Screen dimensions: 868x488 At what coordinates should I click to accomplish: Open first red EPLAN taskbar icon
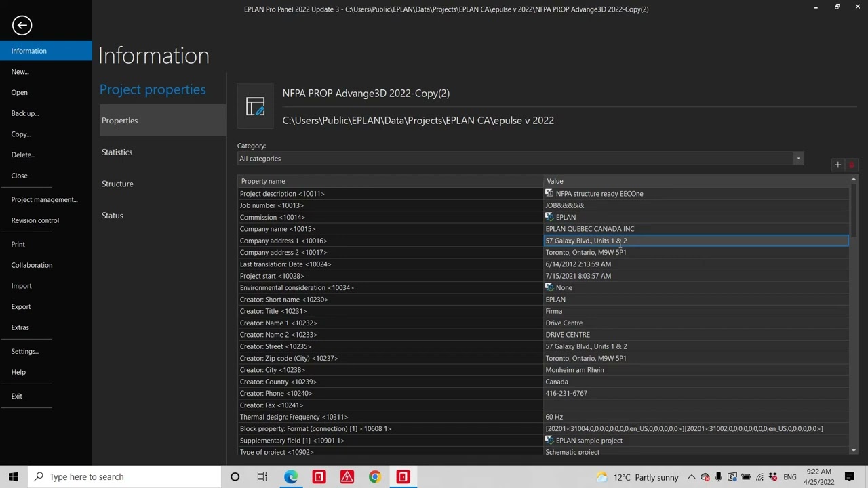point(319,476)
